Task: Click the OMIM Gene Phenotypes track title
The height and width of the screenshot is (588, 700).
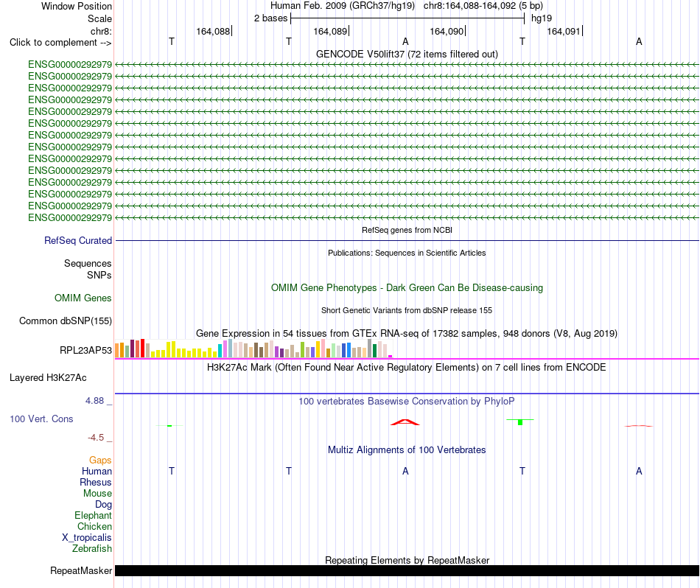Action: 407,287
